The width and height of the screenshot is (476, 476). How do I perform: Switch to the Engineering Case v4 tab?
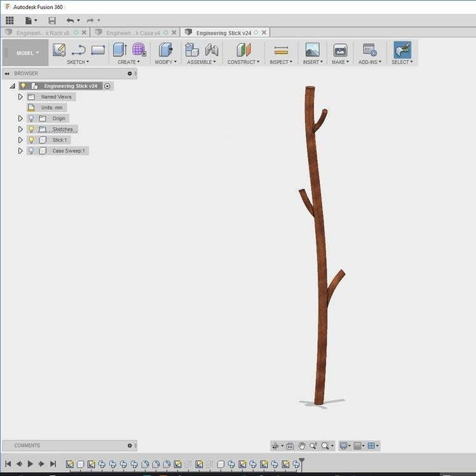[x=132, y=32]
